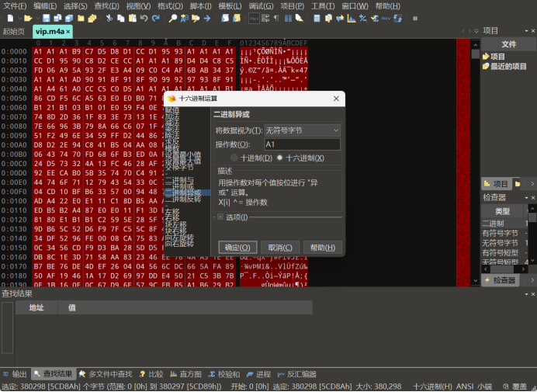Click the disassembler mov toolbar icon
Screen dimensions: 537x392
386,18
